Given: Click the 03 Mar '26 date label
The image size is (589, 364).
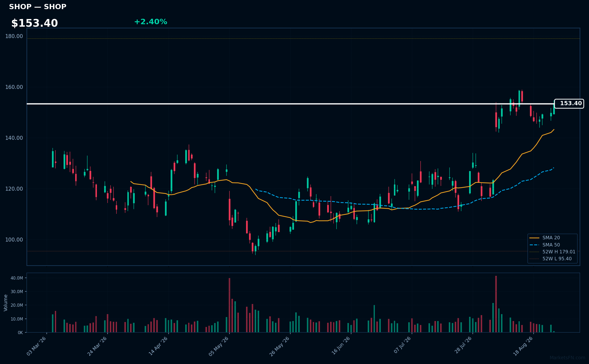Looking at the screenshot, I should (x=36, y=346).
